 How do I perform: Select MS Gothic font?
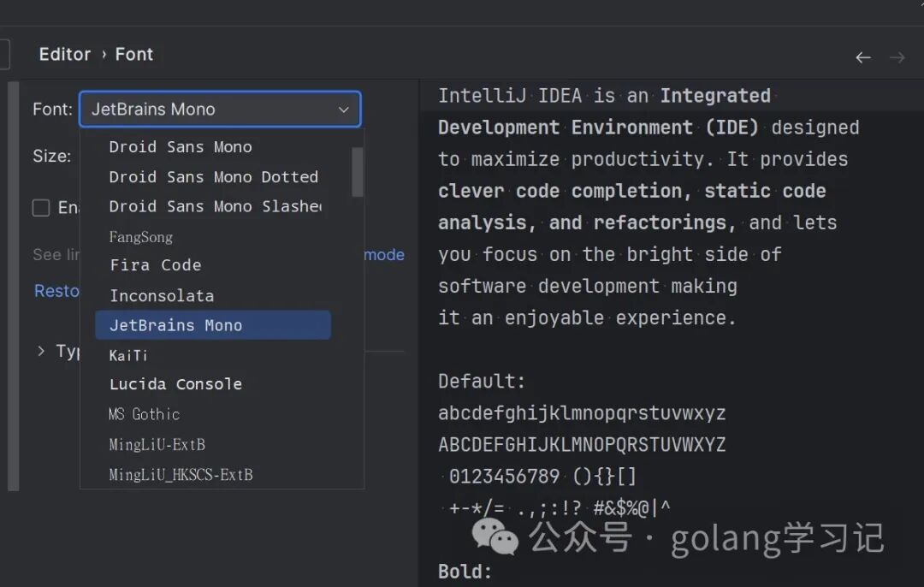[145, 414]
